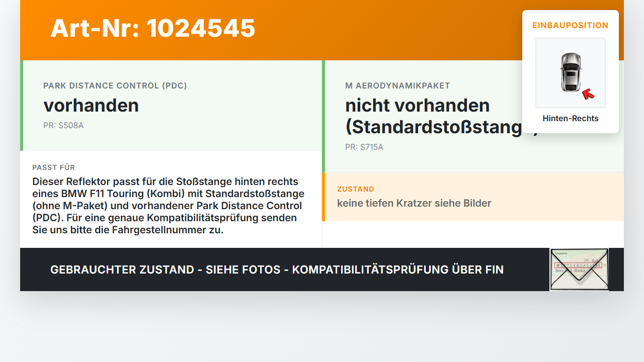Click the 'Hinten-Rechts' position label
644x362 pixels.
tap(570, 118)
